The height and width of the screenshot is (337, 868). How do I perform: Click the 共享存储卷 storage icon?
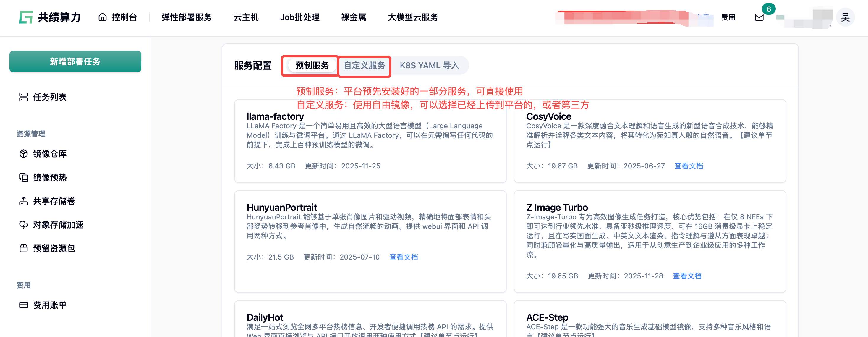coord(24,201)
